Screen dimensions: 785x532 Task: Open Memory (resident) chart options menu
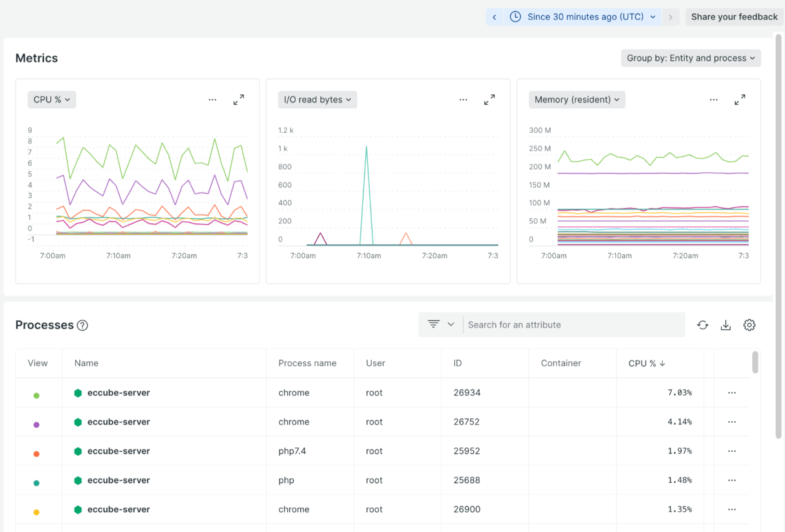pyautogui.click(x=714, y=100)
